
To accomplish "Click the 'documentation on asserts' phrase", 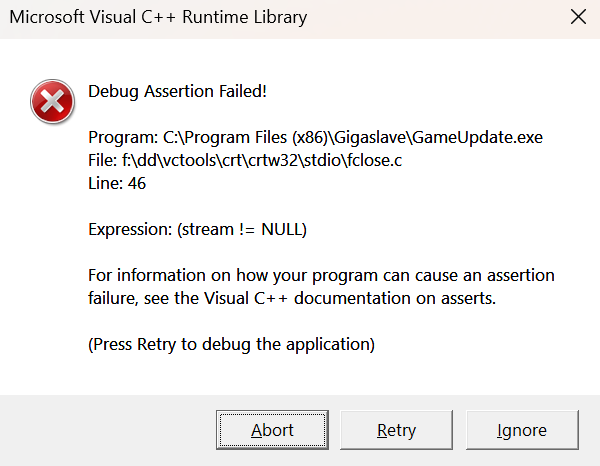I will tap(395, 298).
